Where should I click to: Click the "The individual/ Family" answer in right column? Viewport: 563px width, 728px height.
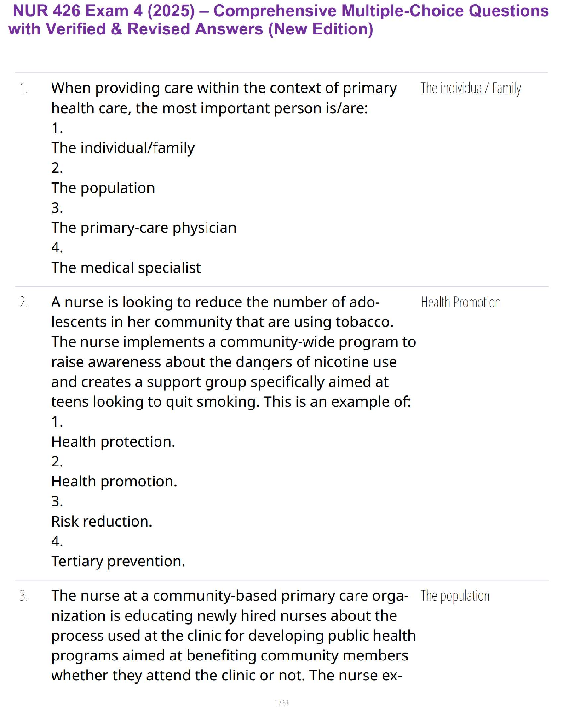[471, 88]
